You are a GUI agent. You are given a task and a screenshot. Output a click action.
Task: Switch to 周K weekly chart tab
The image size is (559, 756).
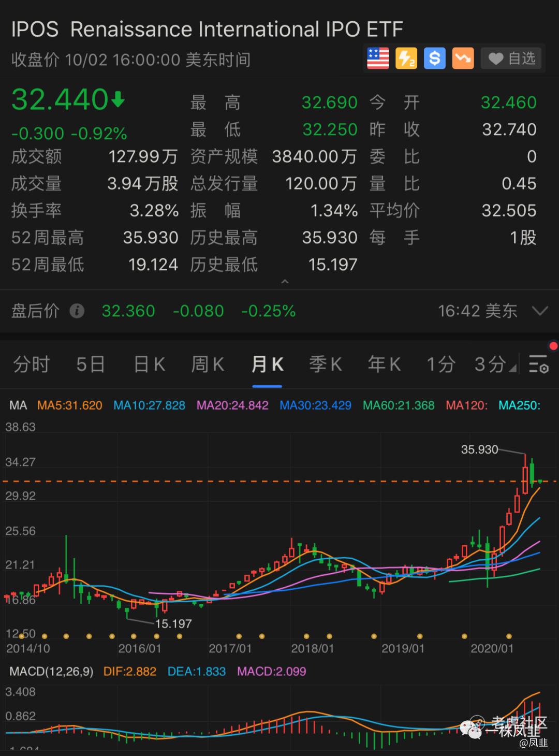pyautogui.click(x=208, y=365)
